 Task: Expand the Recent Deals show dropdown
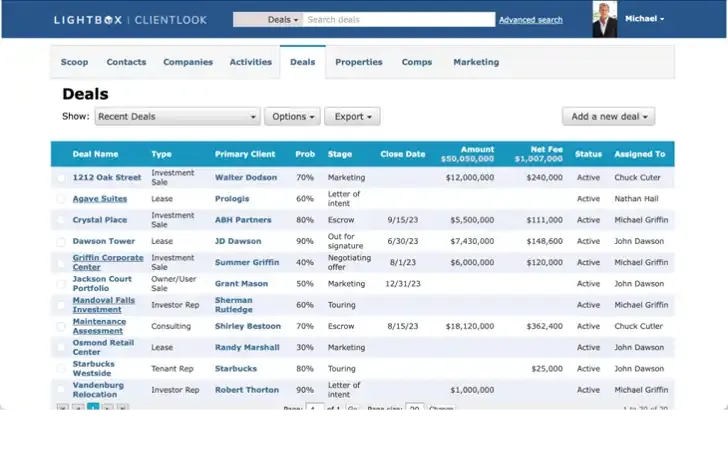tap(177, 117)
